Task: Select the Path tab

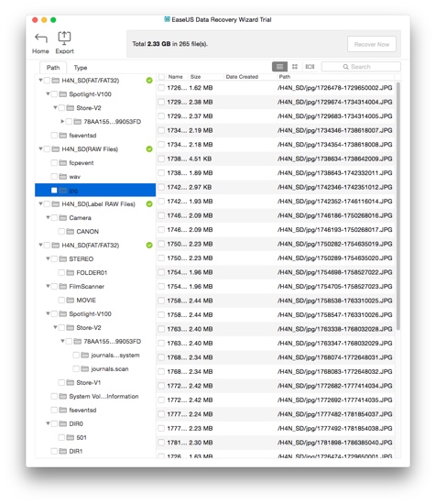Action: tap(53, 68)
